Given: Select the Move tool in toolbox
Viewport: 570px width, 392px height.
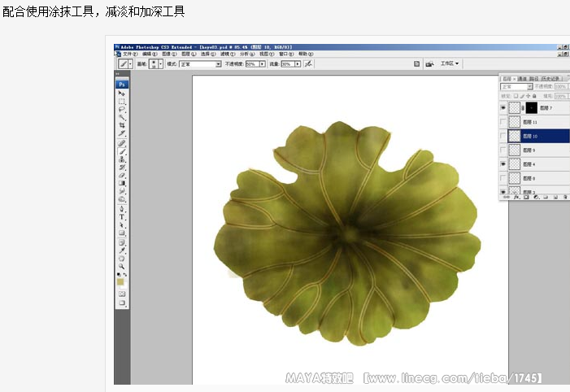Looking at the screenshot, I should pos(122,94).
